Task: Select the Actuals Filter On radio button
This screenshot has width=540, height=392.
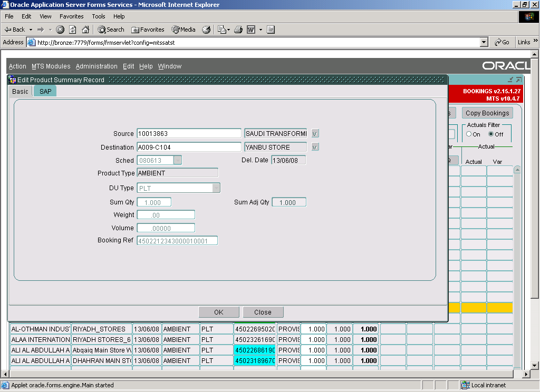Action: (469, 134)
